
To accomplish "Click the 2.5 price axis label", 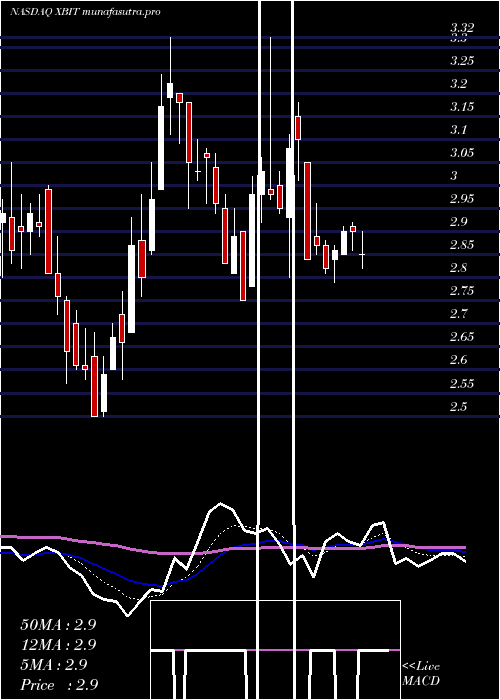I will pos(458,407).
